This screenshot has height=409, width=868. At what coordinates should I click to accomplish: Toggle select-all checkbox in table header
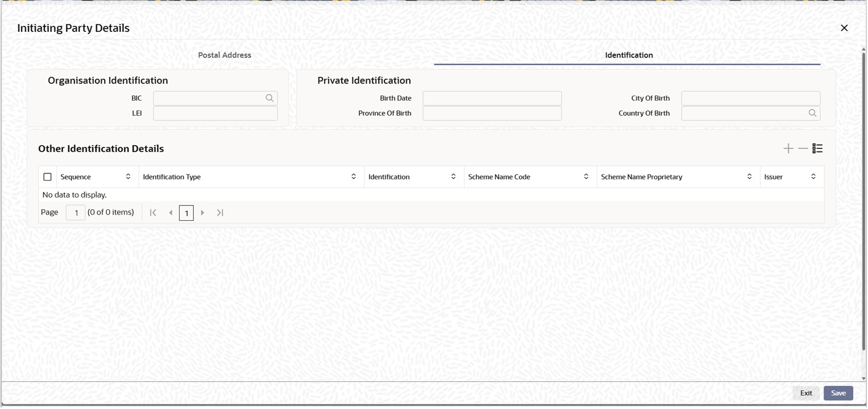point(47,177)
